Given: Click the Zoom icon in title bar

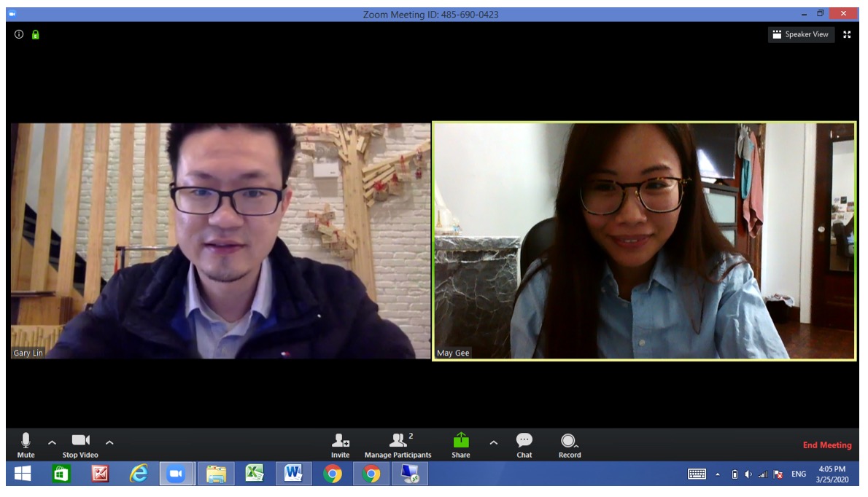Looking at the screenshot, I should pos(12,14).
